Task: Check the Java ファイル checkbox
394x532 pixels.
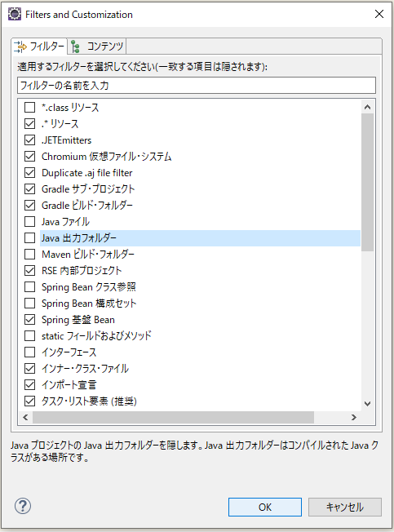Action: [x=30, y=222]
